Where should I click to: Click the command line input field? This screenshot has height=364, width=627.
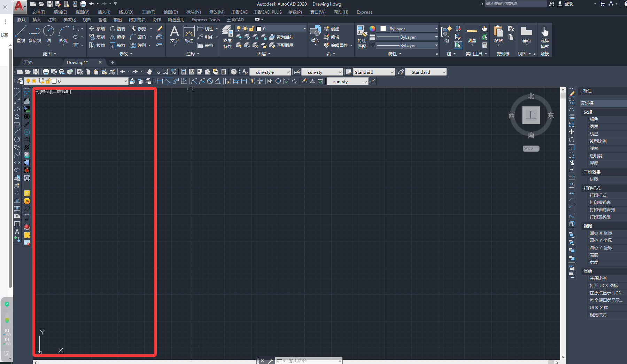312,361
